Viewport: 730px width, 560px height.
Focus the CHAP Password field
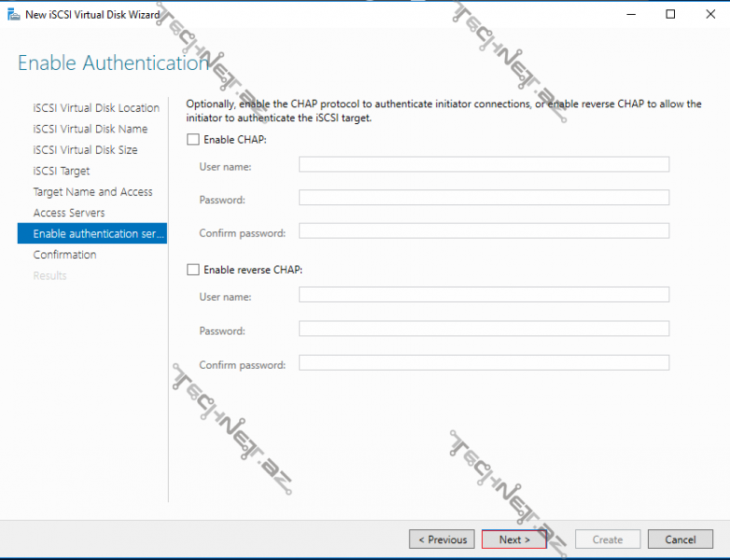pos(484,198)
